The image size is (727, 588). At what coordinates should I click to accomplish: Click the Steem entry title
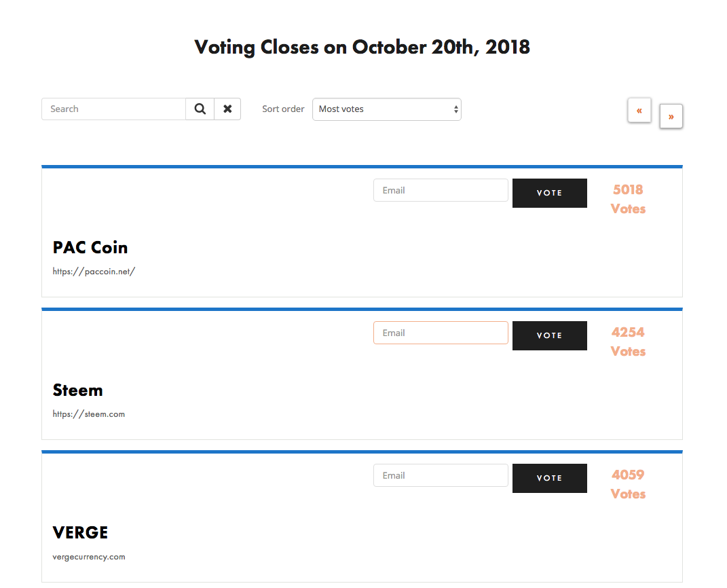tap(78, 390)
